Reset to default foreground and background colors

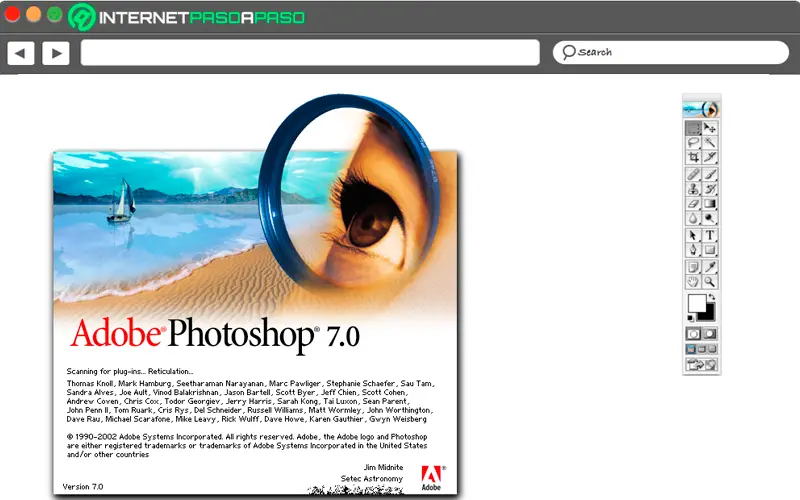(x=690, y=318)
